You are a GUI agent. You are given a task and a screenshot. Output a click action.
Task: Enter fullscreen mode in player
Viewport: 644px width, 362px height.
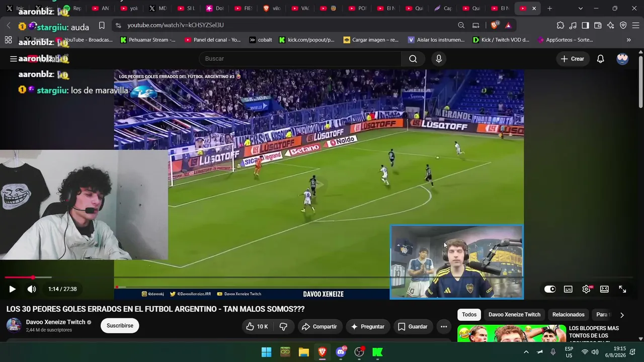(x=622, y=289)
